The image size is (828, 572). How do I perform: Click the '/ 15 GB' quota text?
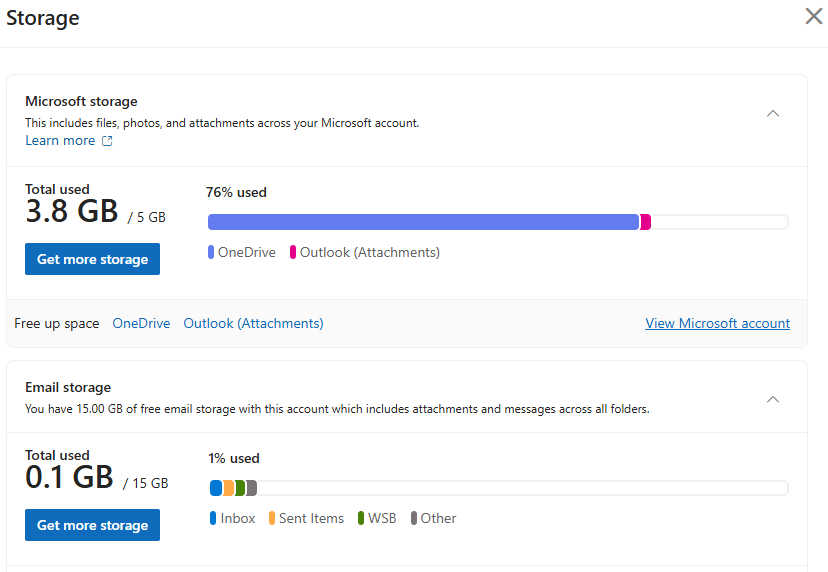[145, 483]
